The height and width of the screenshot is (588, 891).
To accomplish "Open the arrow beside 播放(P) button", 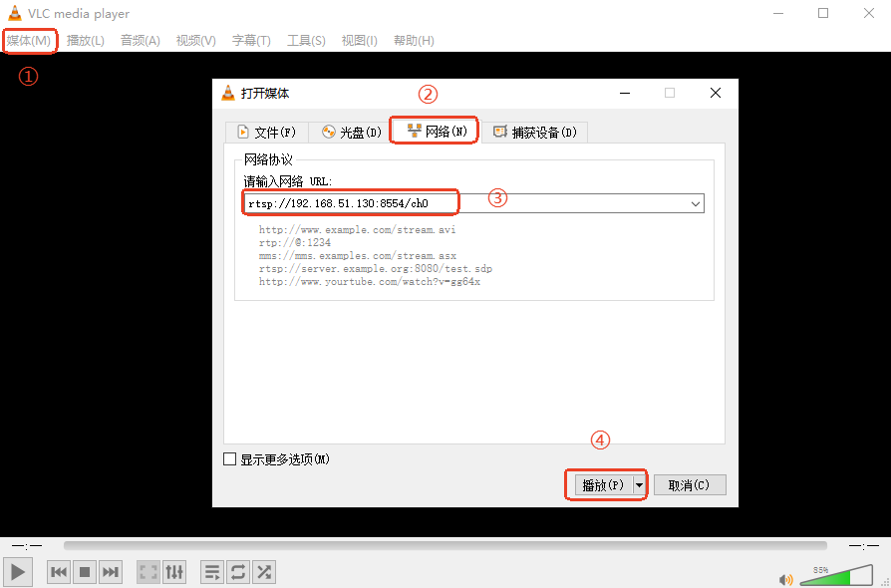I will [639, 485].
